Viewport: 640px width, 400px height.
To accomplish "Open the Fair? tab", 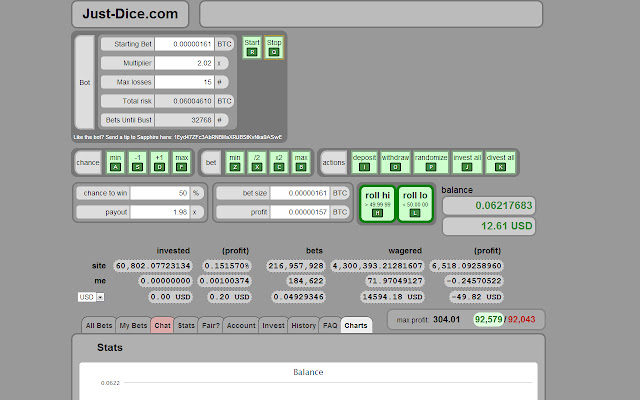I will tap(211, 325).
